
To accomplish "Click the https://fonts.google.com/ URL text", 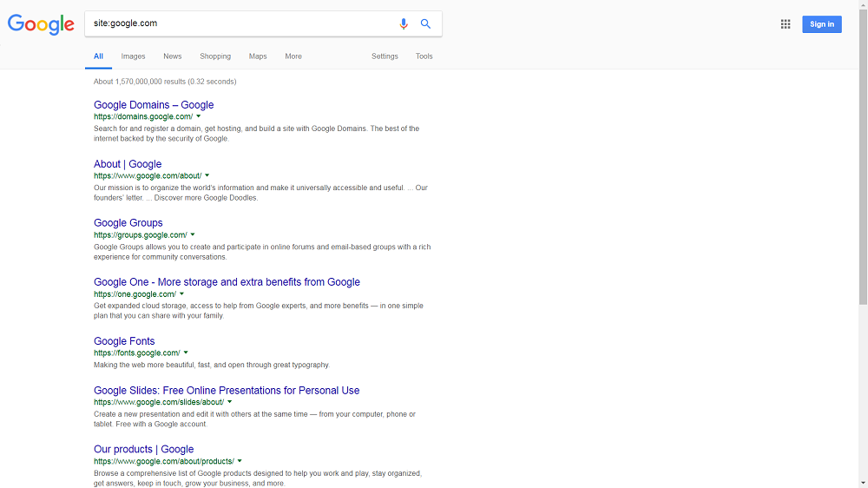I will [x=137, y=353].
